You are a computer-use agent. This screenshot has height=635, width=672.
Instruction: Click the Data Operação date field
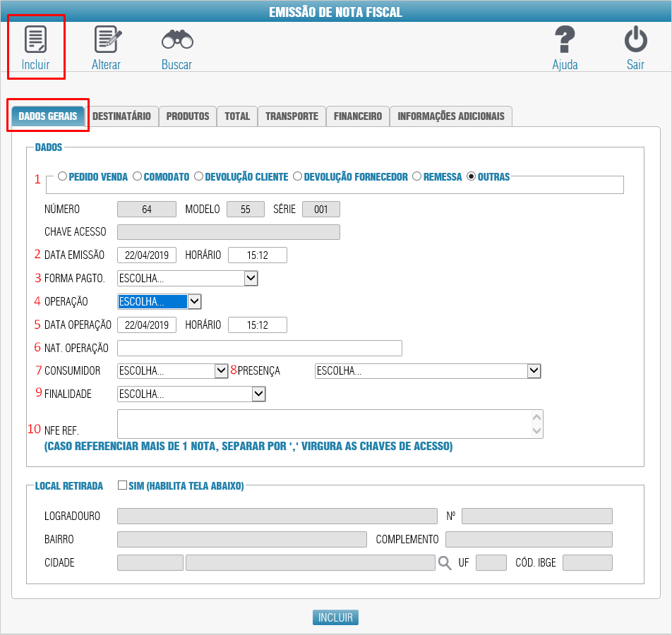coord(147,325)
